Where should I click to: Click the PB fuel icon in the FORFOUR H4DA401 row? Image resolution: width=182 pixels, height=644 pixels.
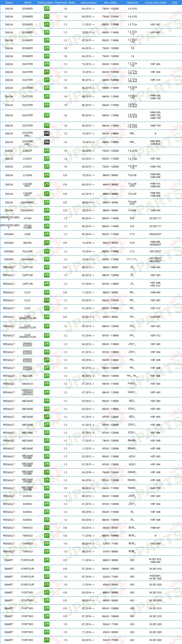tap(47, 576)
